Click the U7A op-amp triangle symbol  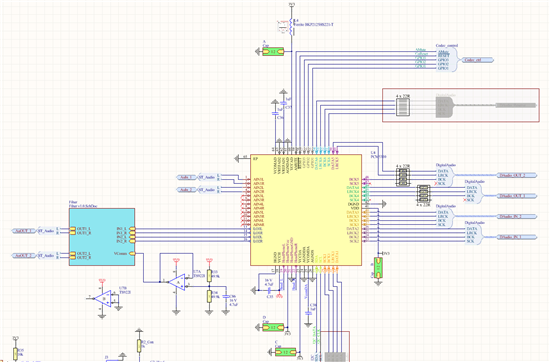click(x=178, y=282)
